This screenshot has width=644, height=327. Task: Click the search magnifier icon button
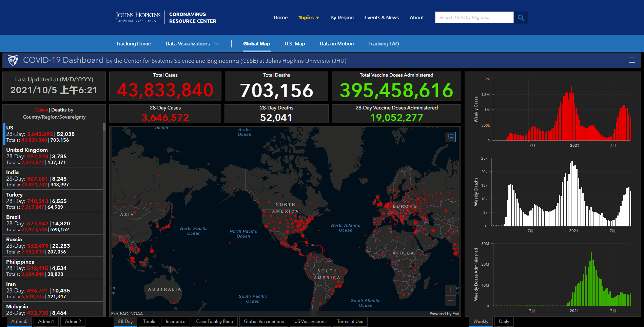tap(521, 18)
